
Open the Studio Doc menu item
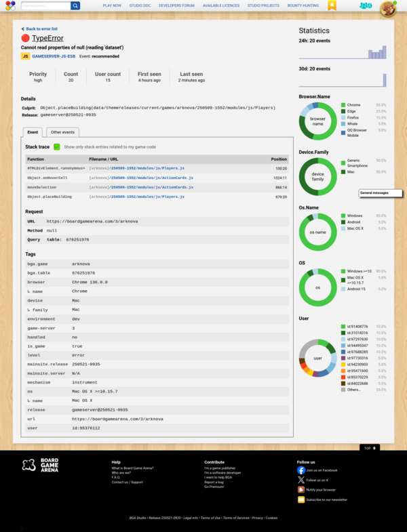(140, 5)
